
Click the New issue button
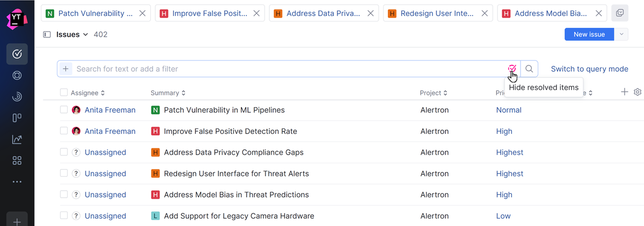pos(589,34)
